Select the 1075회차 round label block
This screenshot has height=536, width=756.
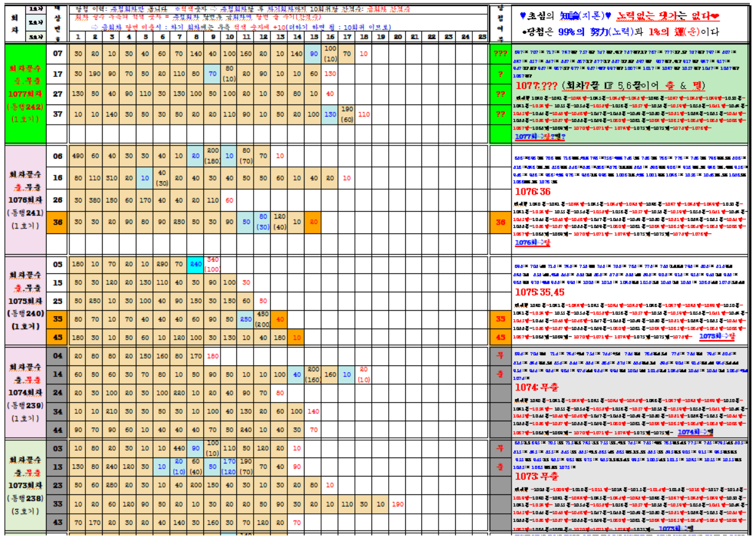(26, 301)
